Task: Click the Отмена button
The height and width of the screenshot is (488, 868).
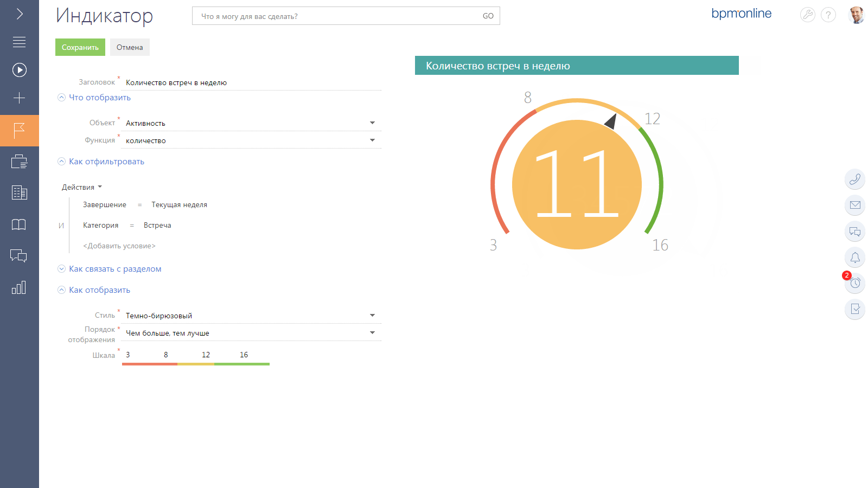Action: tap(130, 47)
